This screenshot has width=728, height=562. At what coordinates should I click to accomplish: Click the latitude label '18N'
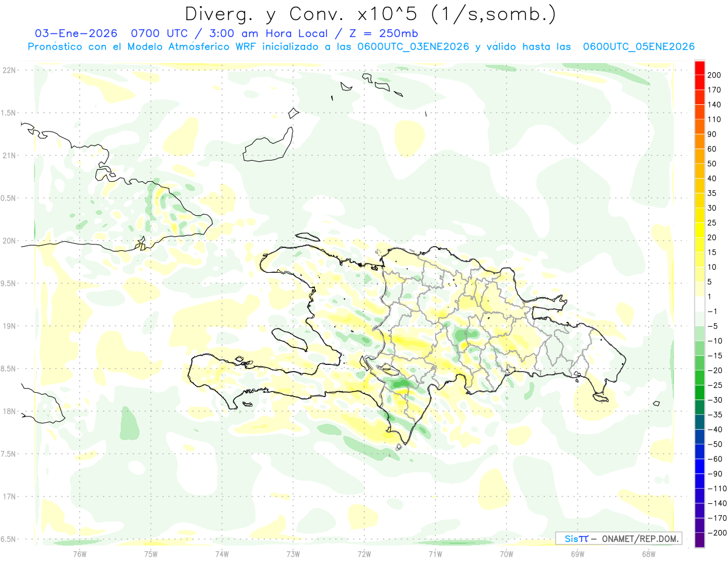click(9, 411)
